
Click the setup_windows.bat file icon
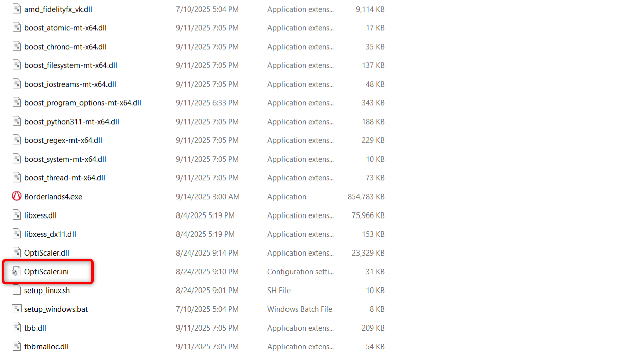coord(16,309)
